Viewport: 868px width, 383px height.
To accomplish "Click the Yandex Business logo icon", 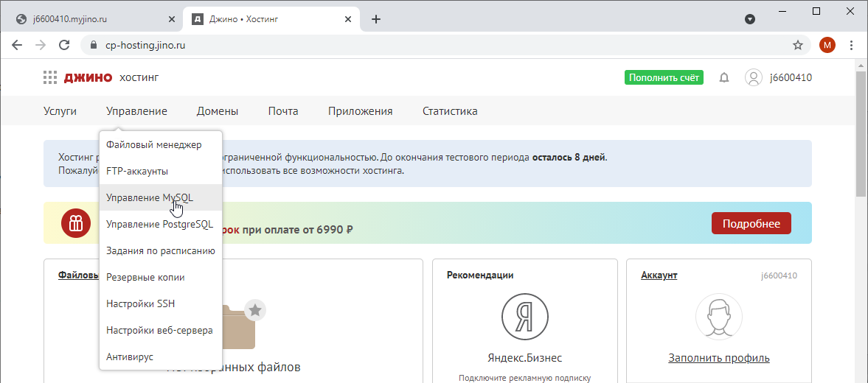I will (x=524, y=317).
